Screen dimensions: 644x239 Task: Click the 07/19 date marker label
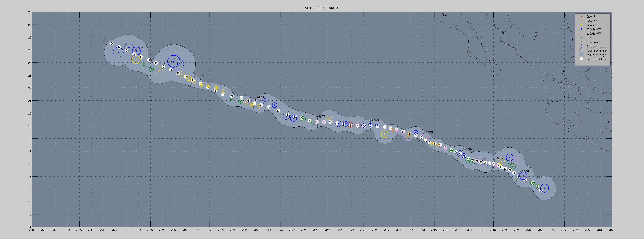(429, 132)
